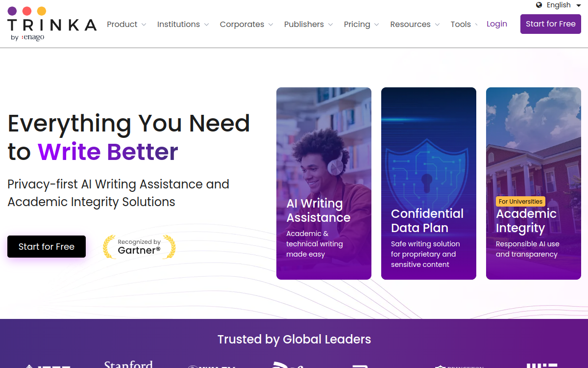Open the Confidential Data Plan card

[x=429, y=184]
